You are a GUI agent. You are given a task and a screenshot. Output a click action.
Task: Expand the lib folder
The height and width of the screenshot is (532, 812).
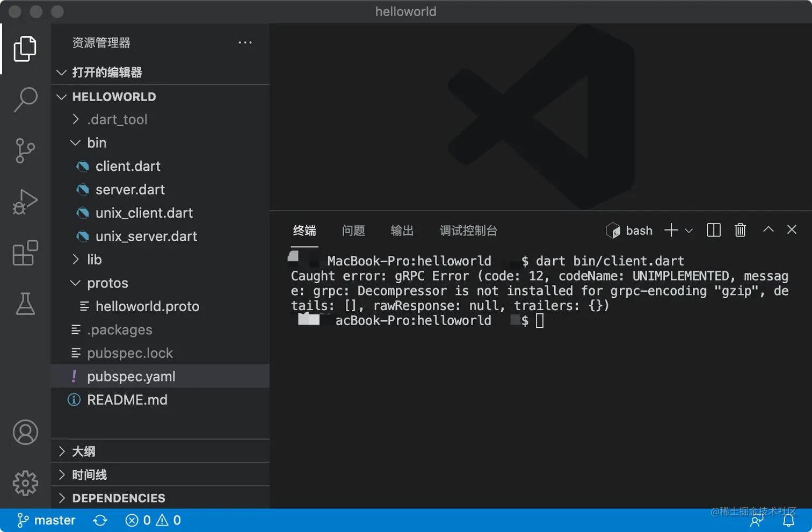point(160,260)
